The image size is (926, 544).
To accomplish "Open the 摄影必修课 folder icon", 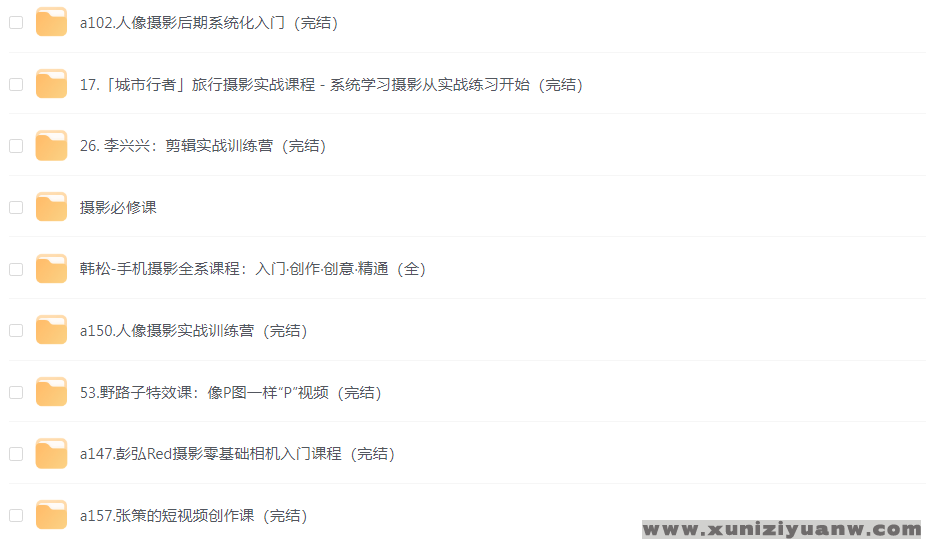I will 51,207.
